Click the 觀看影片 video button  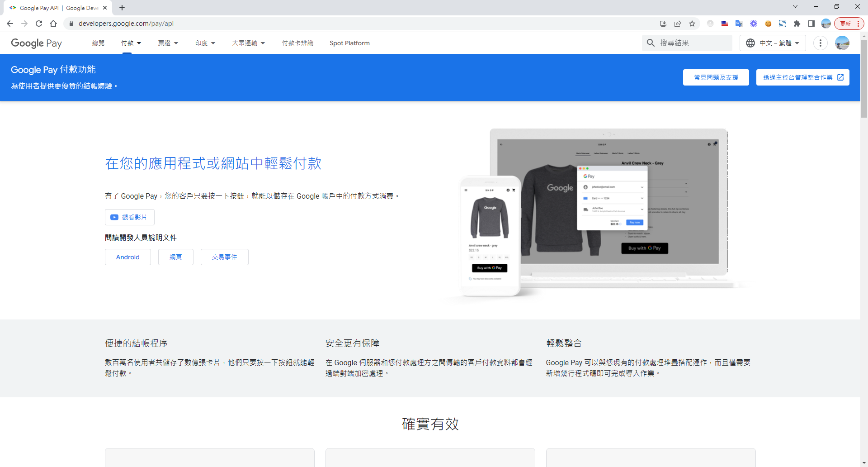point(130,217)
